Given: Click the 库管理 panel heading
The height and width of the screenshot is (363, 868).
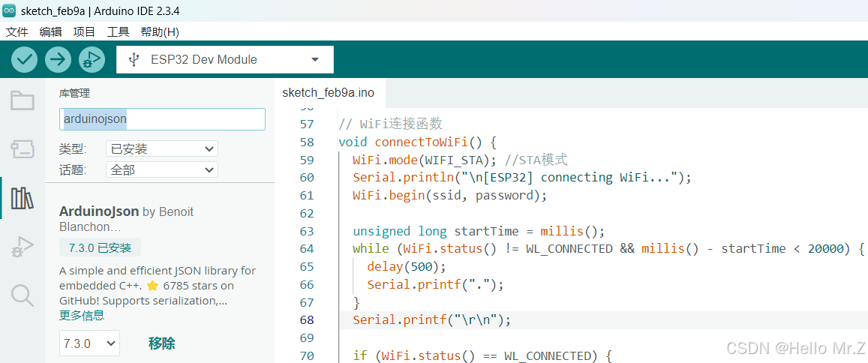Looking at the screenshot, I should (x=74, y=94).
